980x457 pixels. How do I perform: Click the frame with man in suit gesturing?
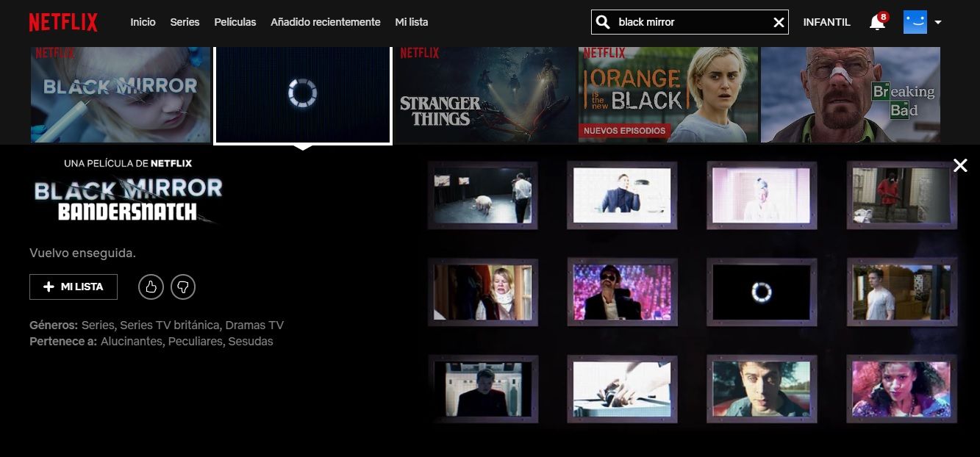(622, 195)
